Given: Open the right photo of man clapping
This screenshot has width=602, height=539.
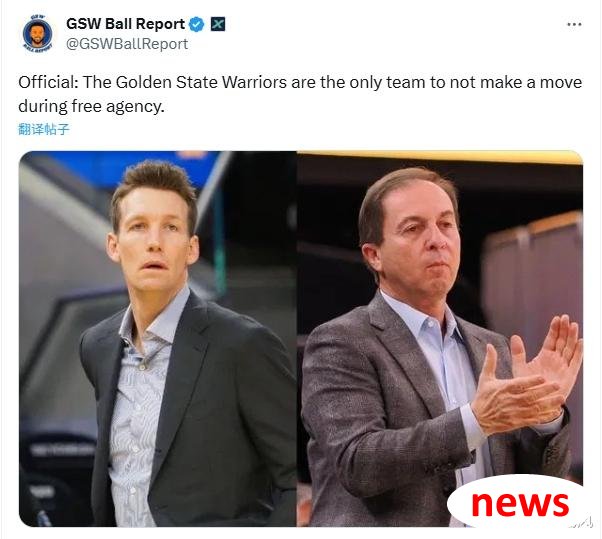Looking at the screenshot, I should (440, 339).
